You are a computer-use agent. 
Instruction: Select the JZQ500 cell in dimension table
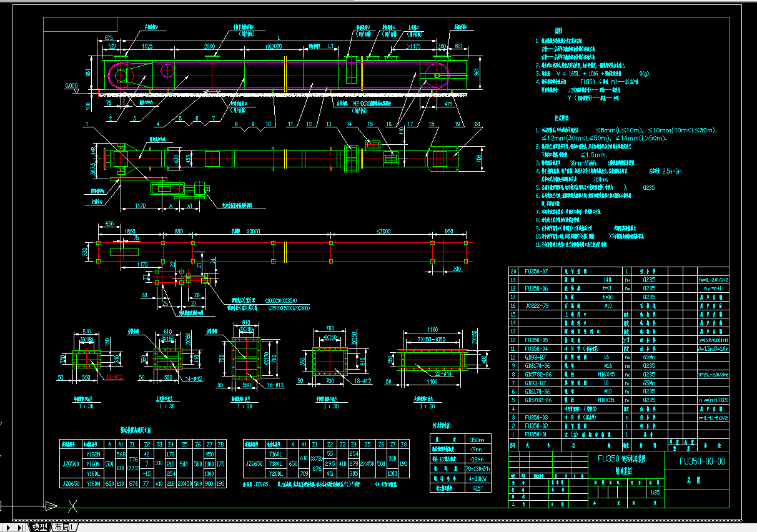70,464
